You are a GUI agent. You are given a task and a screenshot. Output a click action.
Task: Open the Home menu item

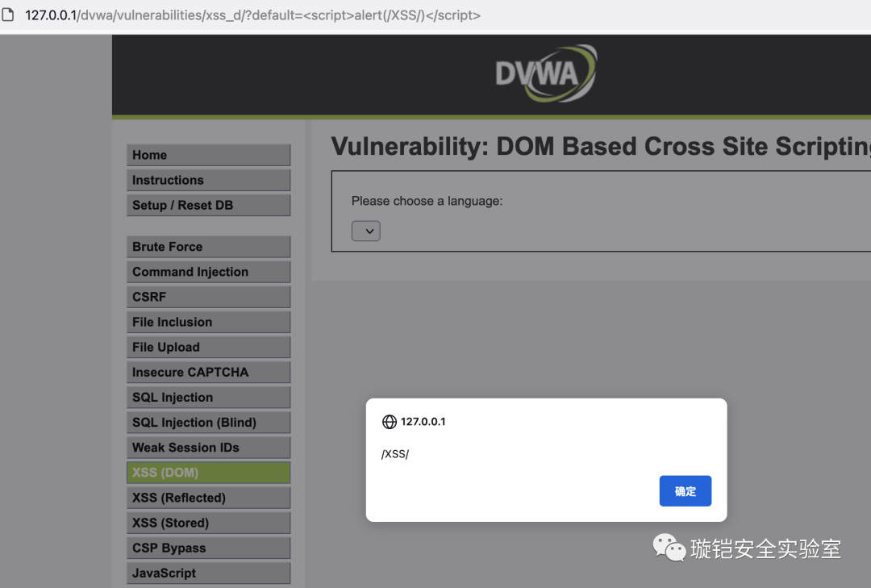208,155
